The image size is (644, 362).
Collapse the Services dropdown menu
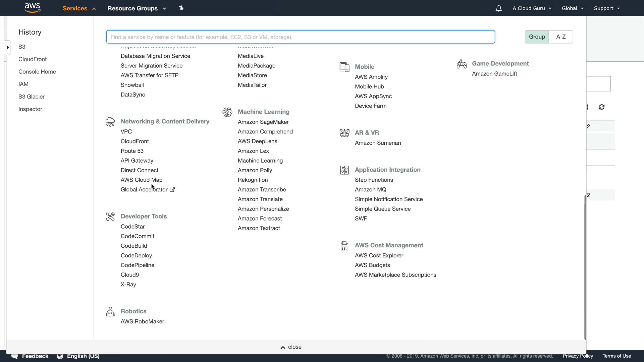tap(79, 8)
